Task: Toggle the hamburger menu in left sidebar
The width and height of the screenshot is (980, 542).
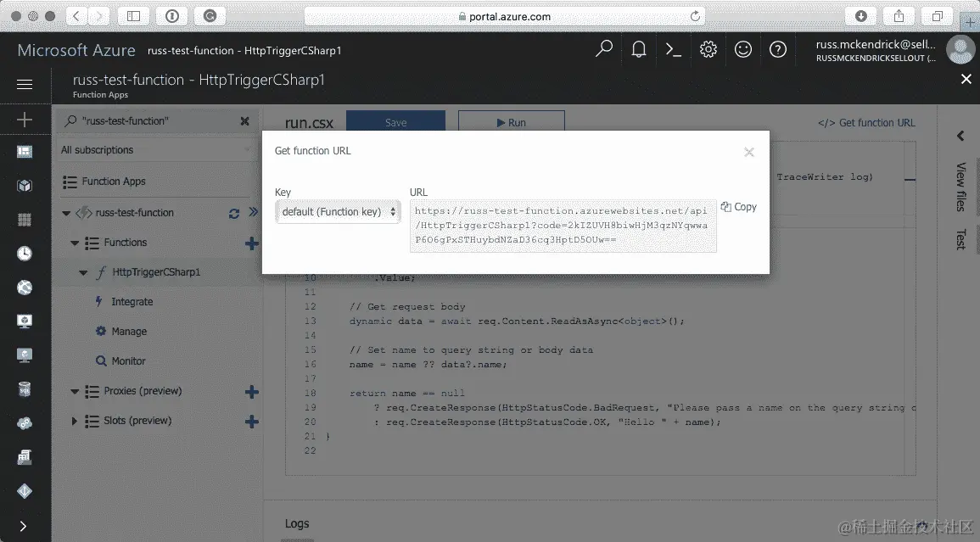Action: click(25, 84)
